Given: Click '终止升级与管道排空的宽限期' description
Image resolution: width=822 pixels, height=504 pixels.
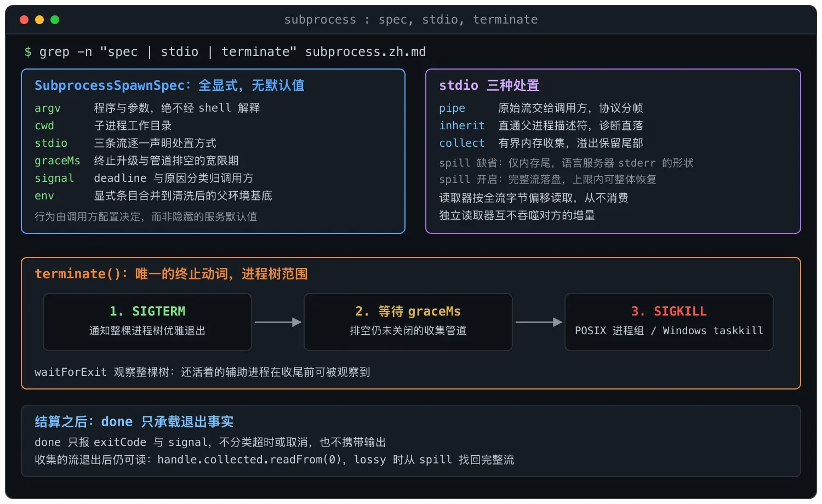Looking at the screenshot, I should tap(166, 161).
